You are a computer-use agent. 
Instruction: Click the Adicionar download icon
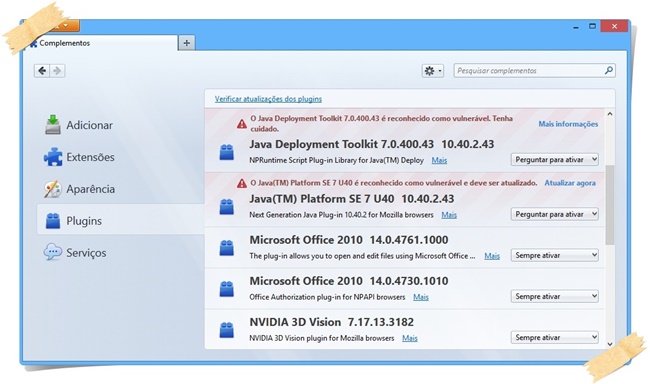click(x=53, y=125)
